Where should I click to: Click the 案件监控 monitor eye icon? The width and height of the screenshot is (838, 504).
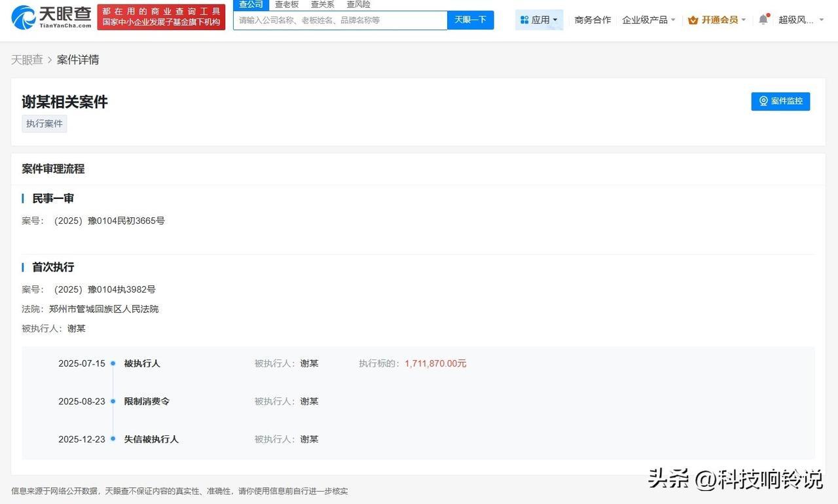coord(763,101)
